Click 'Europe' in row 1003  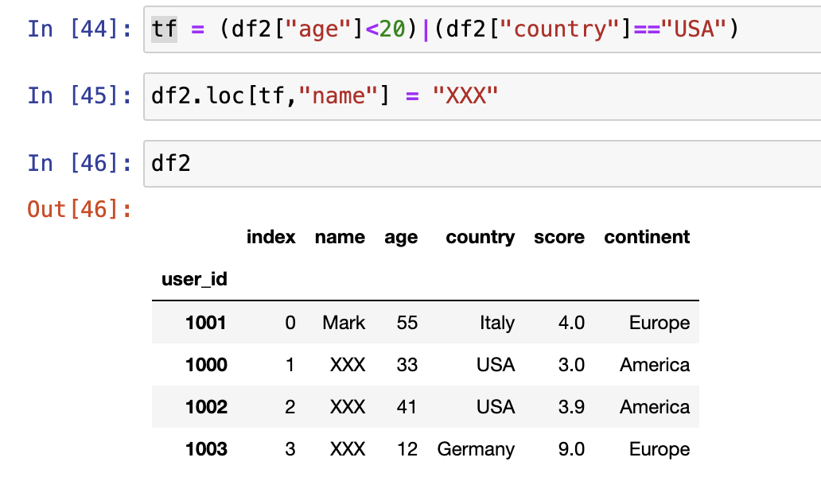pos(660,450)
